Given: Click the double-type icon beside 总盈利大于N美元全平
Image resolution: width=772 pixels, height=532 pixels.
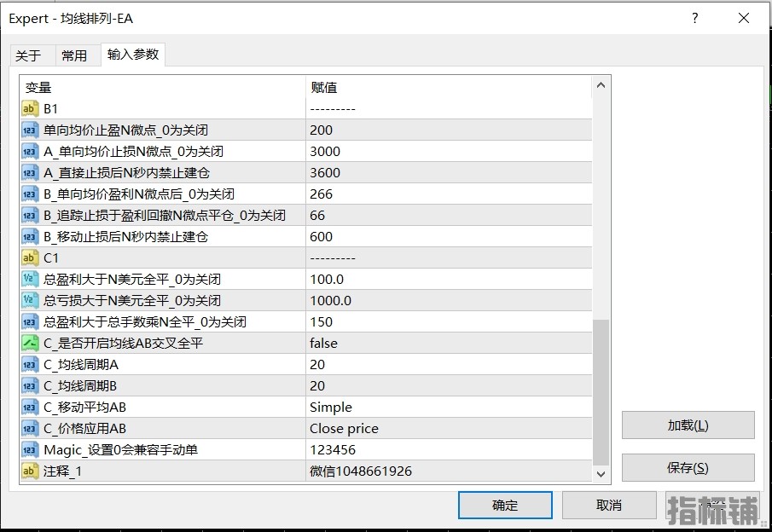Looking at the screenshot, I should 30,279.
